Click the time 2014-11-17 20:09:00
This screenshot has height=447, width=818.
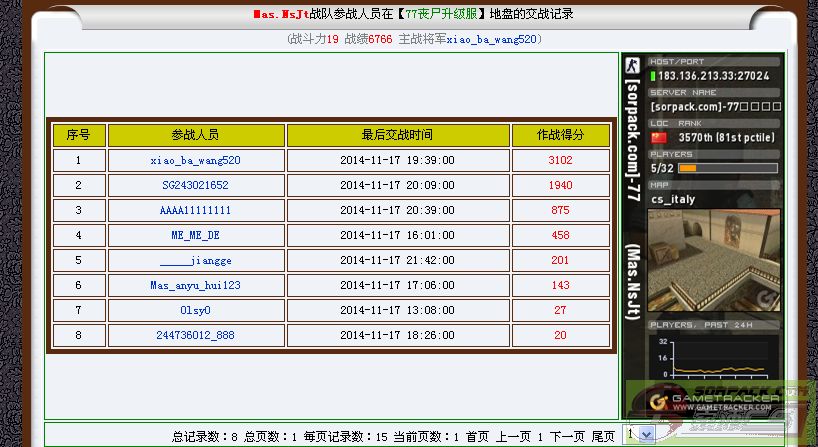click(x=398, y=185)
